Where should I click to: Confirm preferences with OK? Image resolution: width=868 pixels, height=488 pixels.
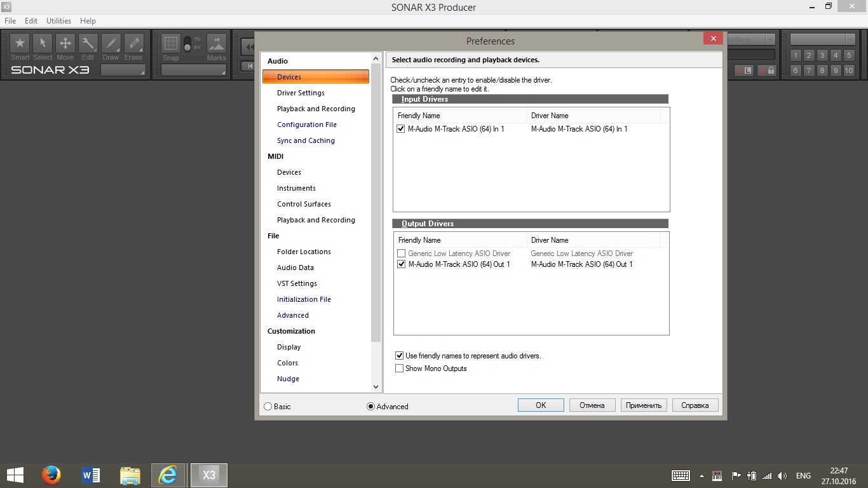click(541, 405)
